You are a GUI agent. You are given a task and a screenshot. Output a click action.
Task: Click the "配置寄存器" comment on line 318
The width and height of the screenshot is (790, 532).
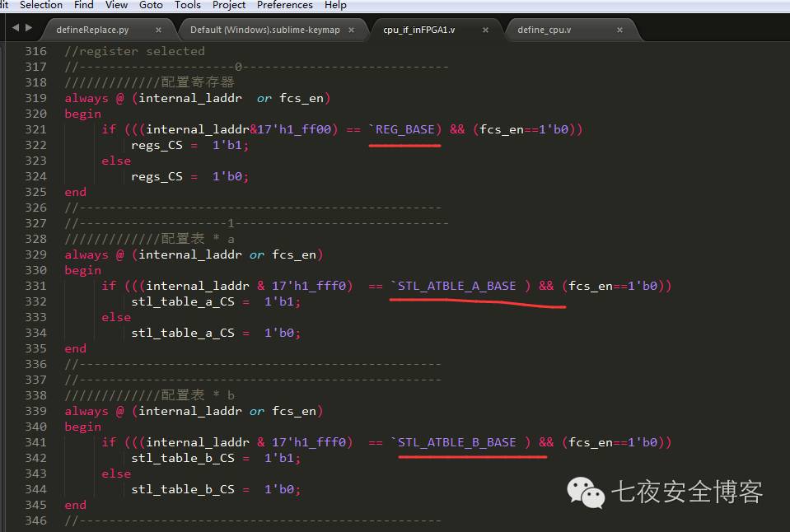pyautogui.click(x=198, y=82)
